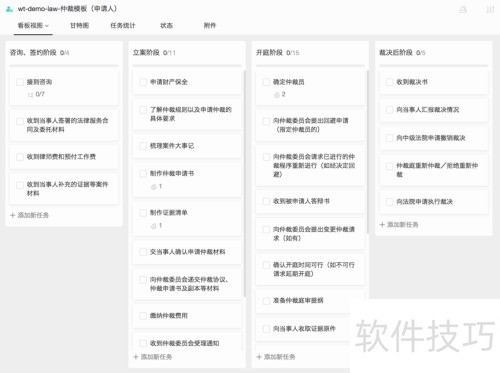Add new task in 裁决后阶段 column

(x=399, y=225)
